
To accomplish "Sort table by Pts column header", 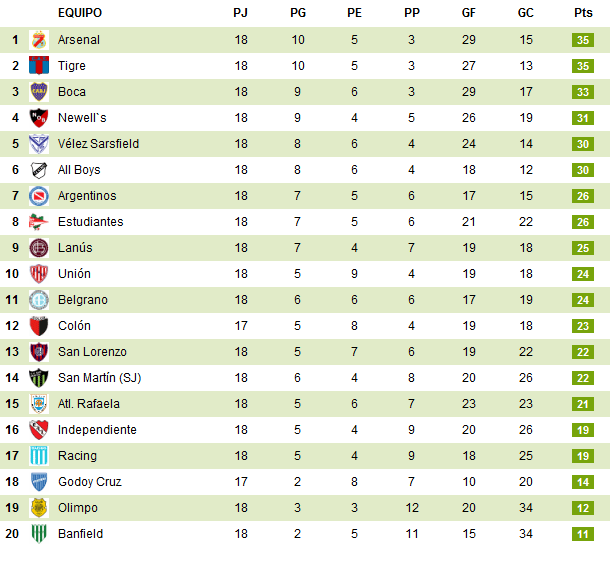I will point(583,13).
